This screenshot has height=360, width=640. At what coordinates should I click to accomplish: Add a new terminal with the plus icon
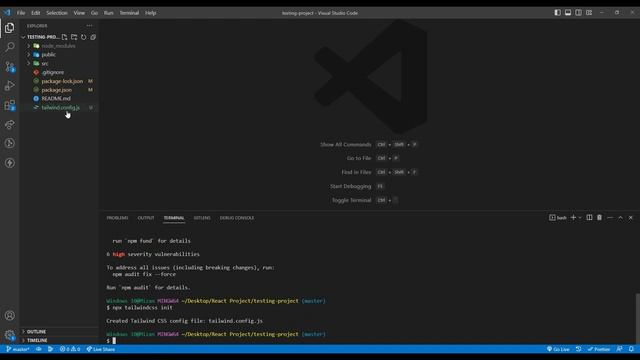click(573, 218)
